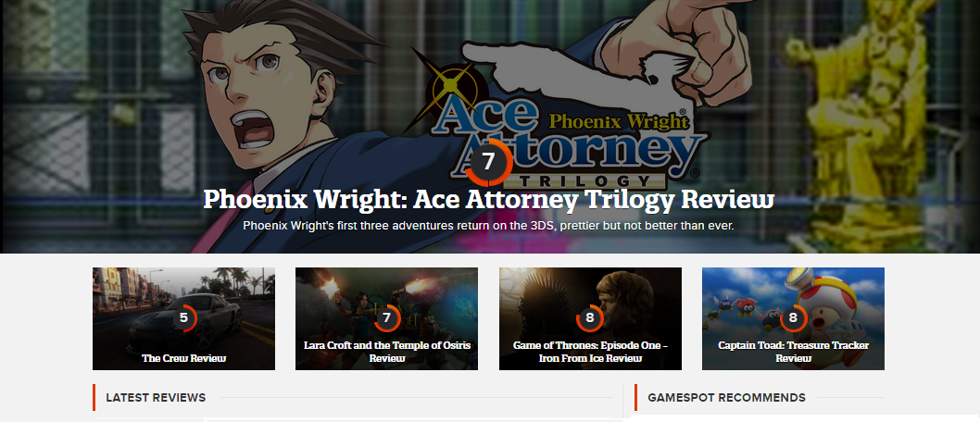Click the score 7 badge on the hero banner
The image size is (980, 422).
click(x=489, y=162)
